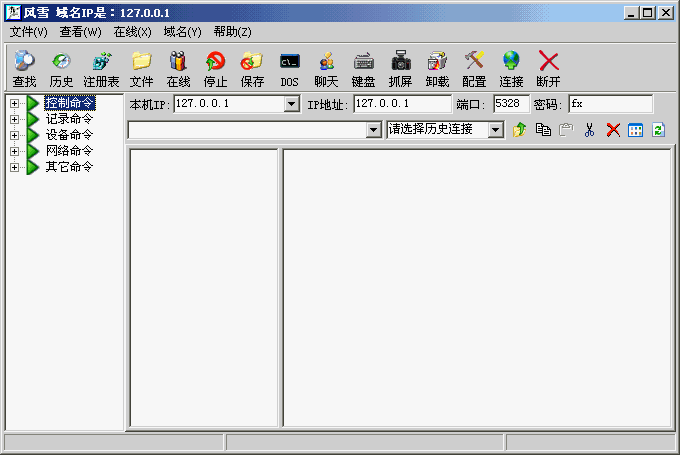This screenshot has height=455, width=680.
Task: Expand the 控制命令 tree node
Action: pos(15,103)
